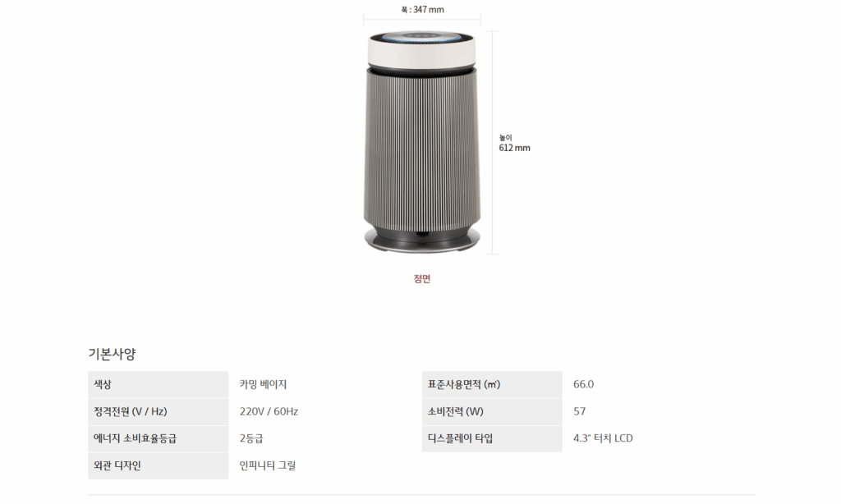Screen dimensions: 841x504
Task: Click the 색상 specification label
Action: tap(103, 384)
